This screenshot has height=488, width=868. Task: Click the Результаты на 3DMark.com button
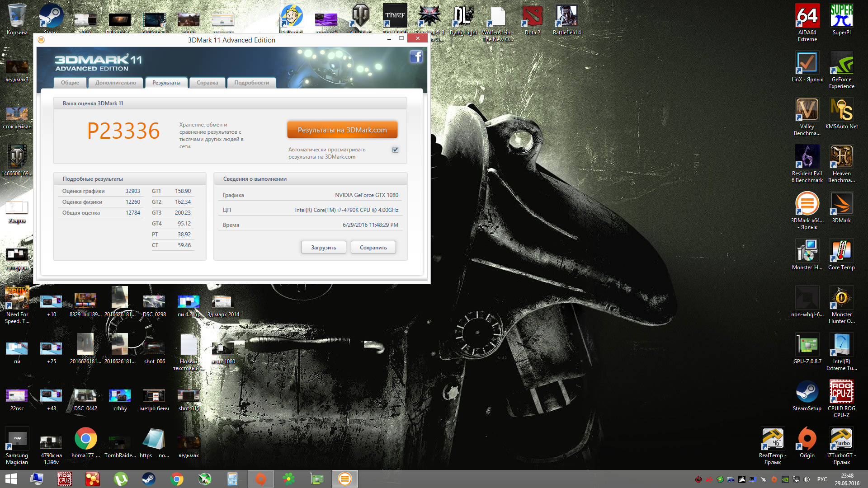pos(342,130)
